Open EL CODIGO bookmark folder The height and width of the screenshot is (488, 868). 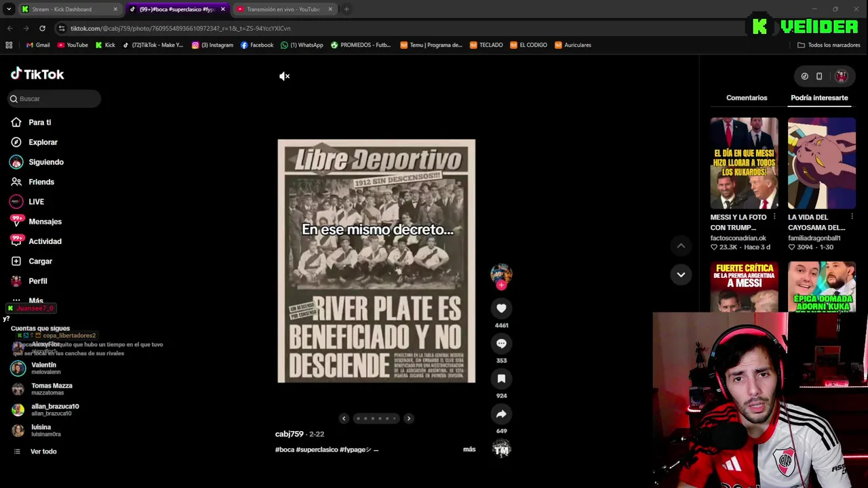[528, 45]
